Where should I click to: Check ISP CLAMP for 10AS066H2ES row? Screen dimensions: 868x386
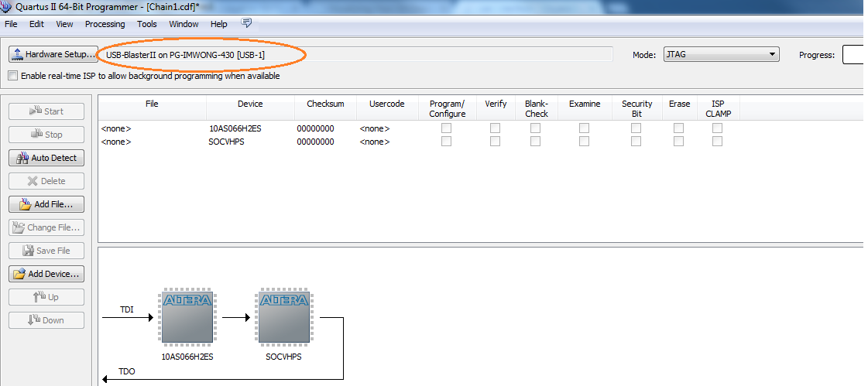point(717,128)
